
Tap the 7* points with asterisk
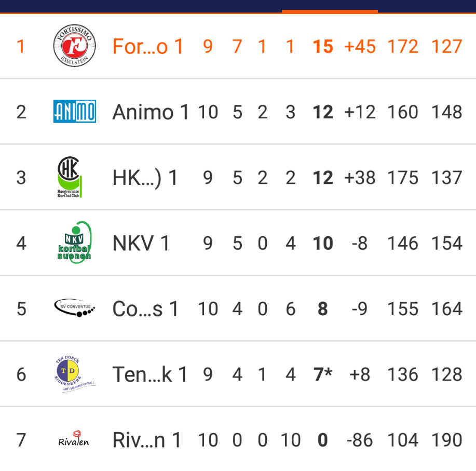pos(323,374)
